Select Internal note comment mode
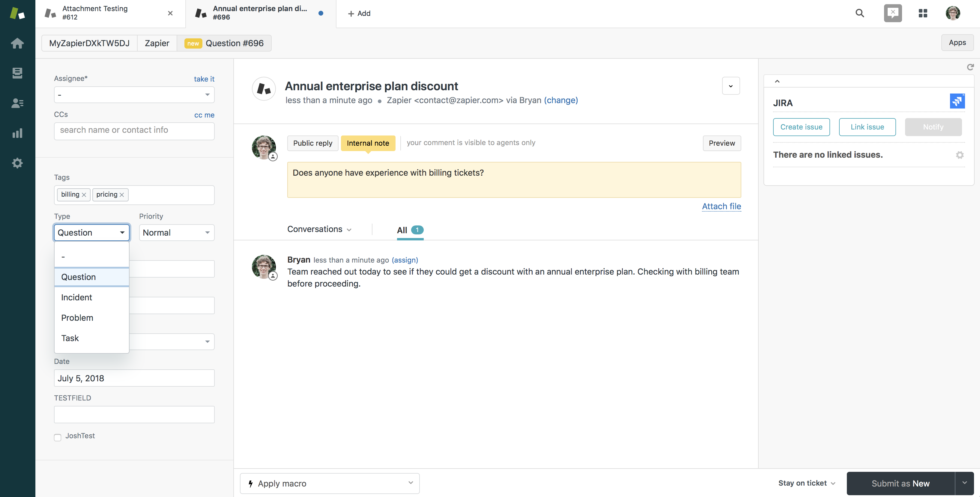Image resolution: width=980 pixels, height=497 pixels. (368, 143)
